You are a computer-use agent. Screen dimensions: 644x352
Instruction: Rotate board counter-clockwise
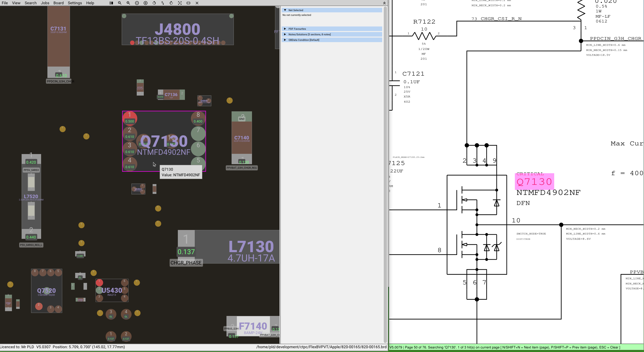click(x=154, y=3)
